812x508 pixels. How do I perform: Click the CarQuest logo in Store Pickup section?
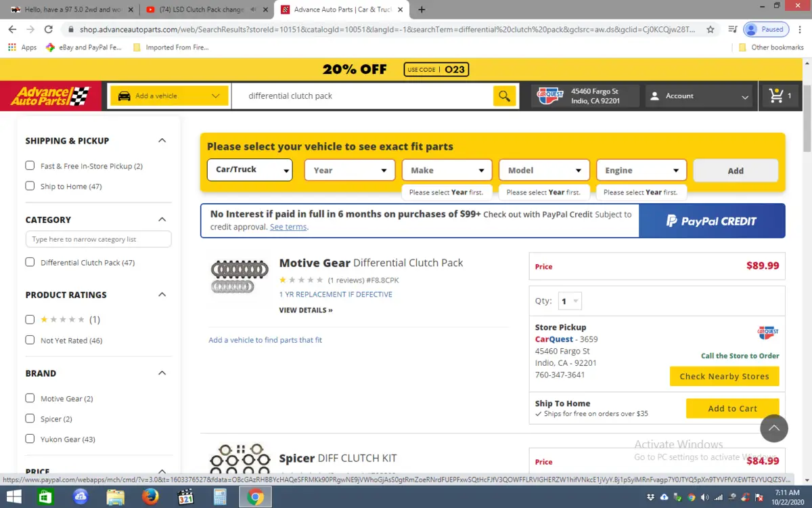(x=768, y=333)
